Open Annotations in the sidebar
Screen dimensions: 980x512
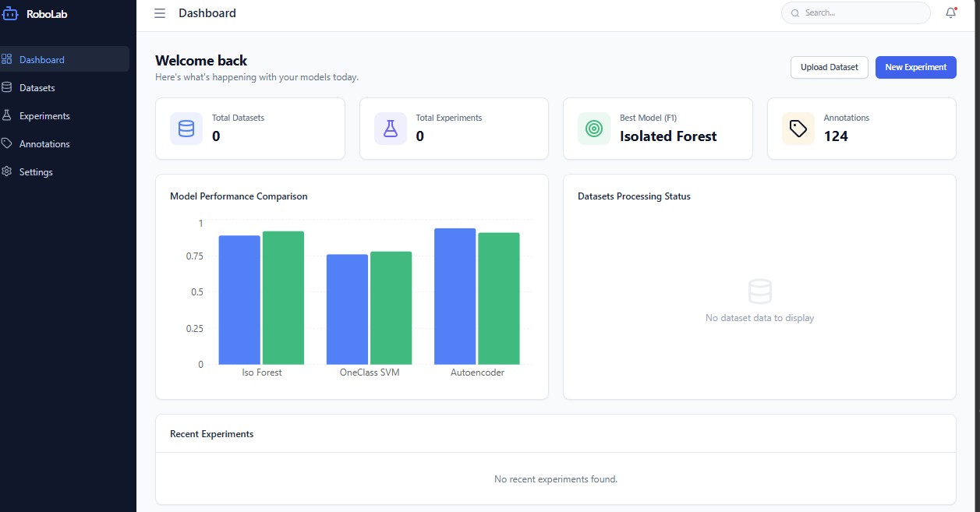coord(65,143)
